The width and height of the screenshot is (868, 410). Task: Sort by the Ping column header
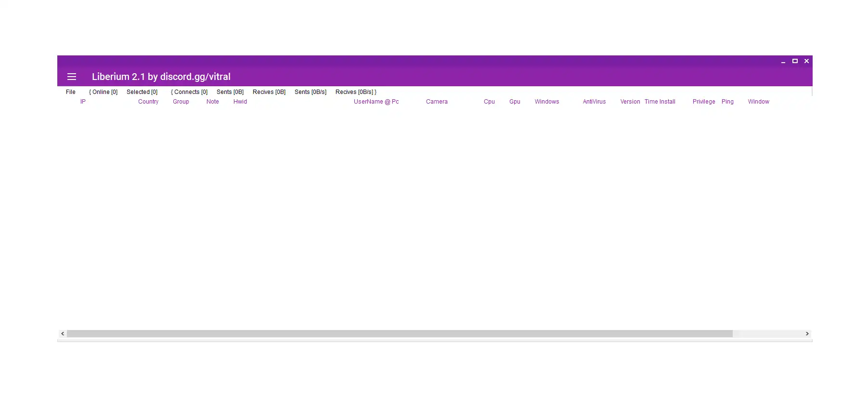(727, 102)
